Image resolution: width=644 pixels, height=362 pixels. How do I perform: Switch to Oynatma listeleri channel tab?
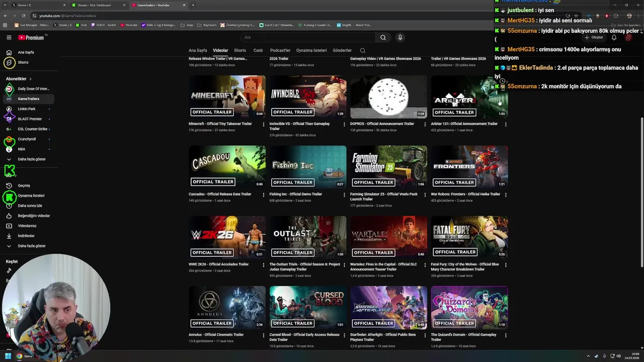[311, 50]
